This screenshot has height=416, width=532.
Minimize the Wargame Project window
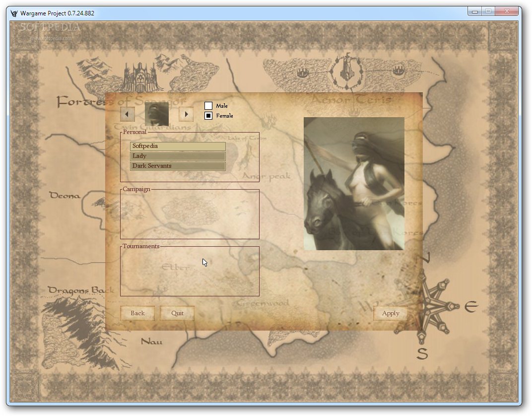(x=474, y=11)
